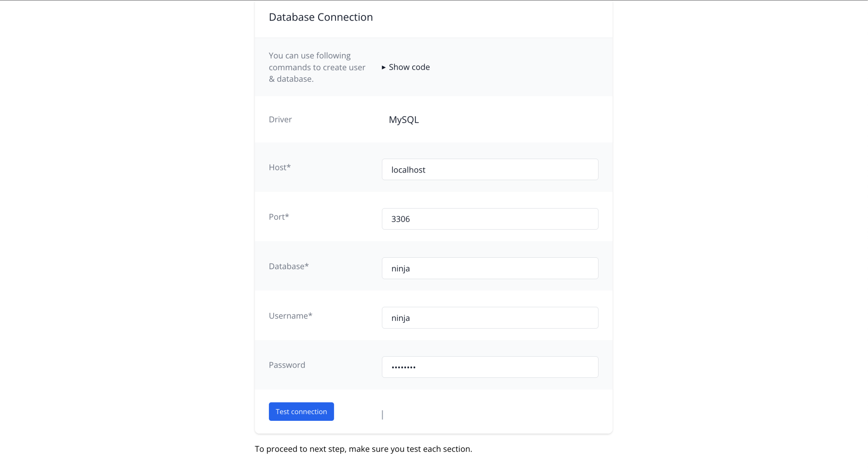Click the 'create user & database' helper text
Viewport: 868px width, 470px height.
pos(317,67)
